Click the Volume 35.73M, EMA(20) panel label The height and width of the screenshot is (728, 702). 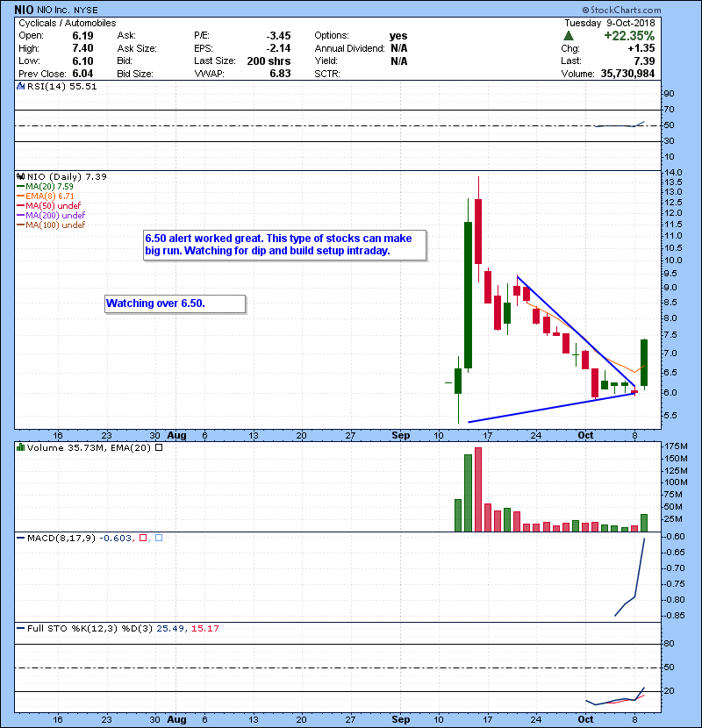(89, 447)
